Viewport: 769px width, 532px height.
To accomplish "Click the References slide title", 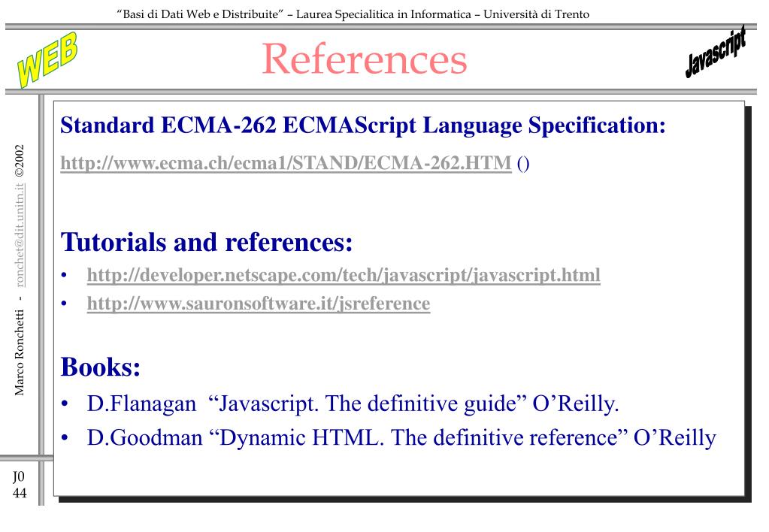I will (x=365, y=59).
